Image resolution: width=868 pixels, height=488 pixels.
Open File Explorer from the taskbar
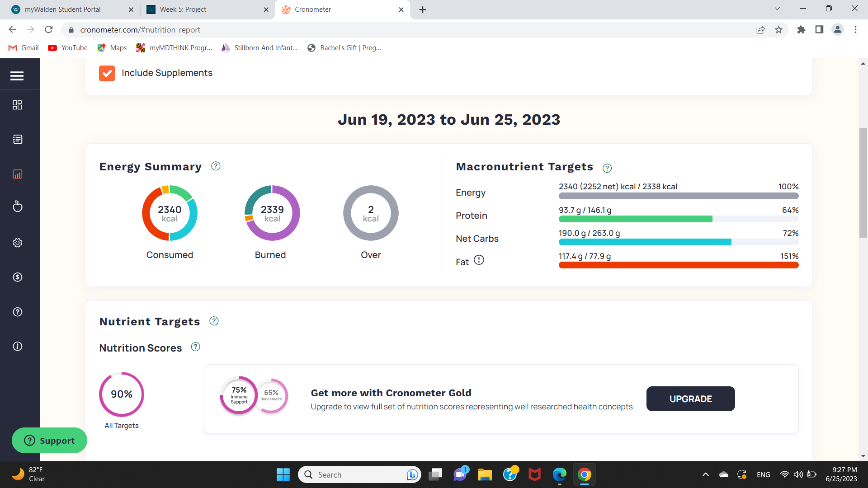tap(485, 474)
